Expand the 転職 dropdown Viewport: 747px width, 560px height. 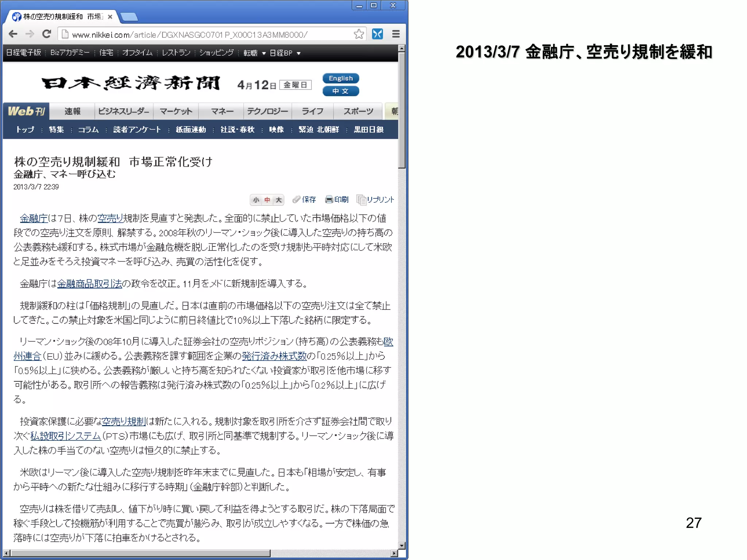[255, 53]
